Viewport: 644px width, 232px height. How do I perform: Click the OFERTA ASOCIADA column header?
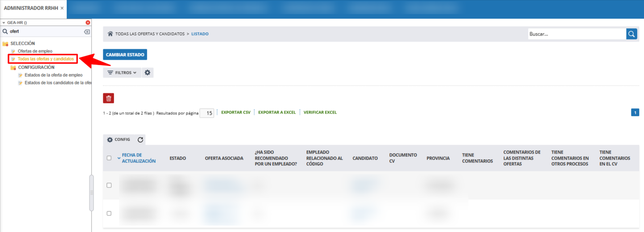(x=224, y=158)
